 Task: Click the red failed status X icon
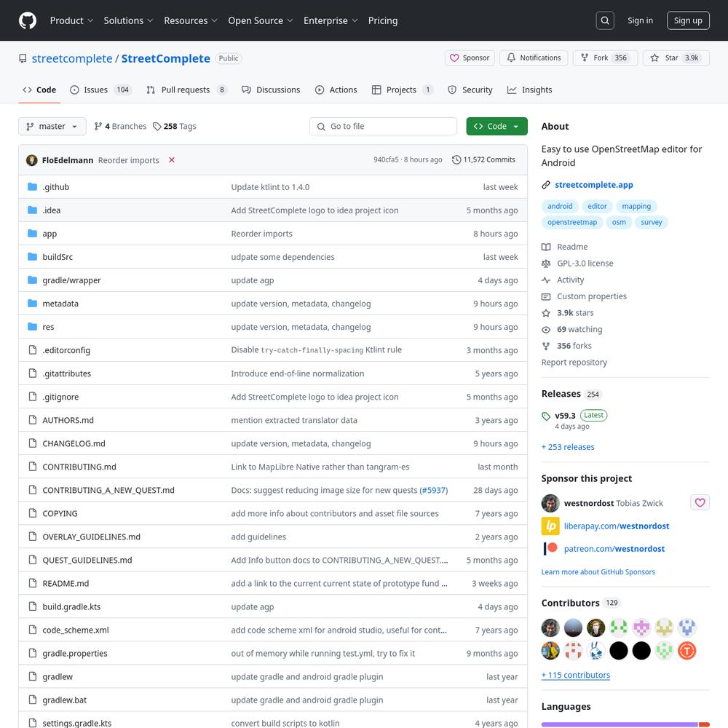pos(171,159)
